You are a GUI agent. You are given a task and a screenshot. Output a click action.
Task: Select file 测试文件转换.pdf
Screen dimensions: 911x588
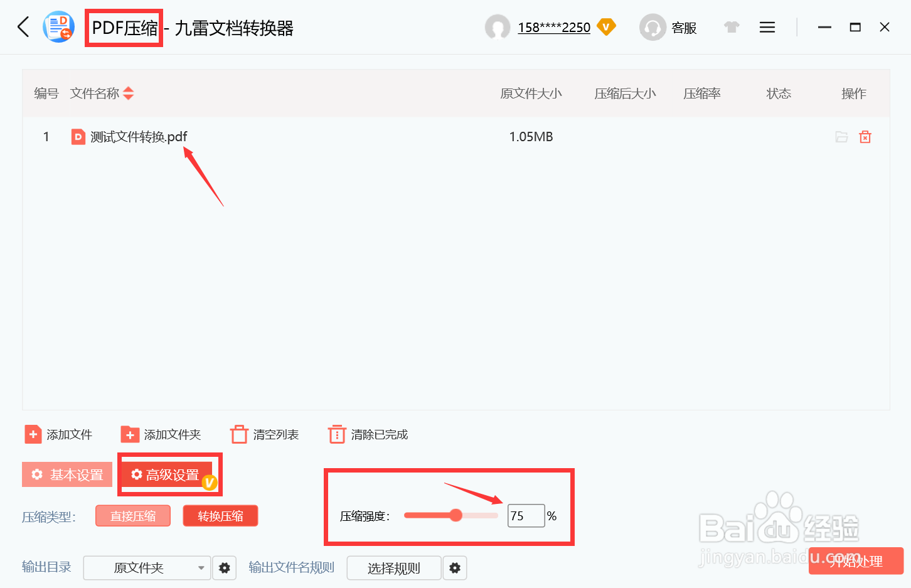click(139, 137)
